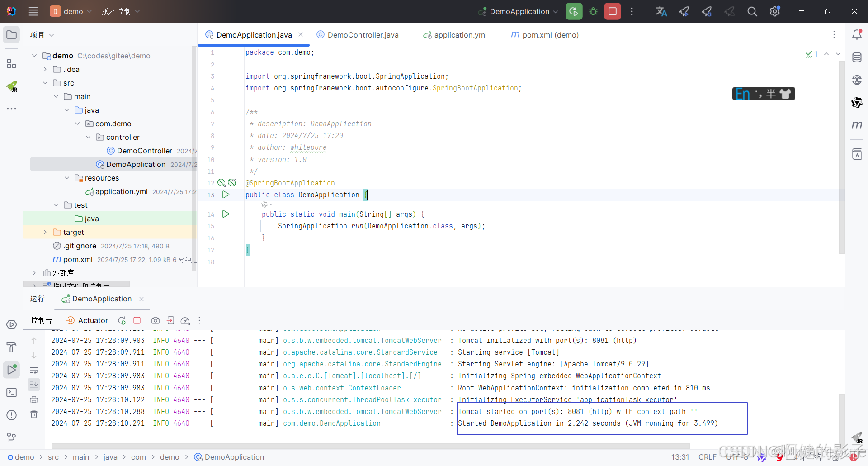Open the Services tool window

[12, 325]
